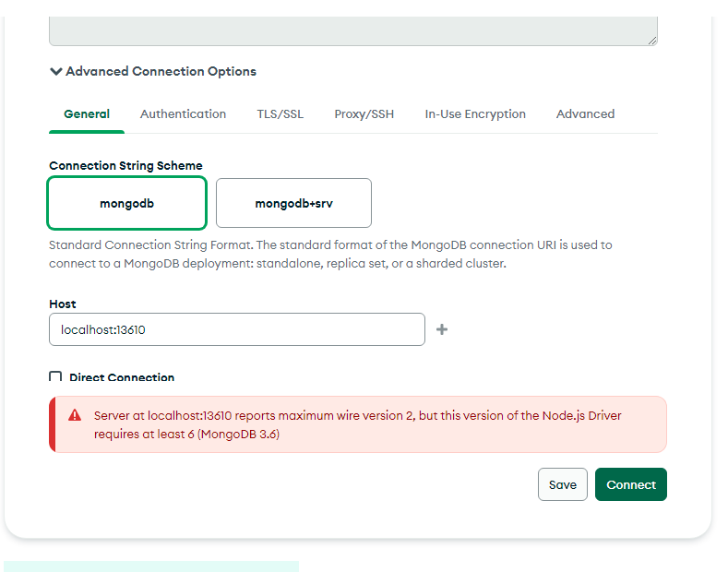Image resolution: width=728 pixels, height=572 pixels.
Task: Enable the Direct Connection checkbox
Action: click(55, 377)
